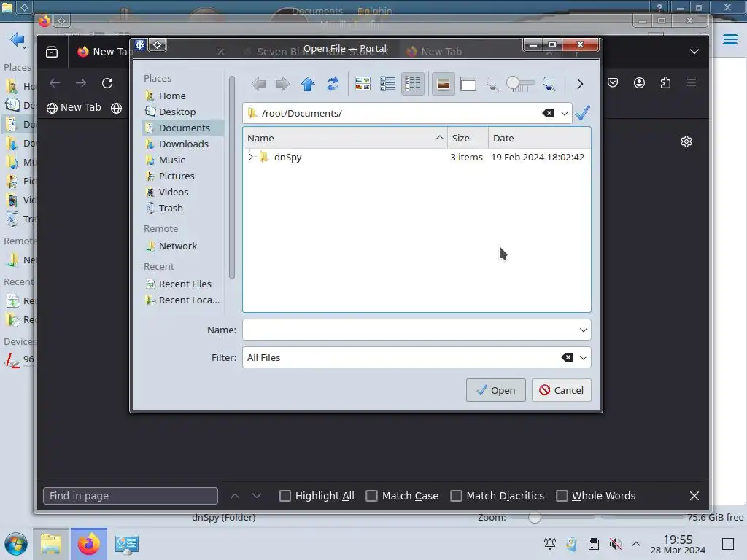
Task: Close the Firefox find bar
Action: pos(694,496)
